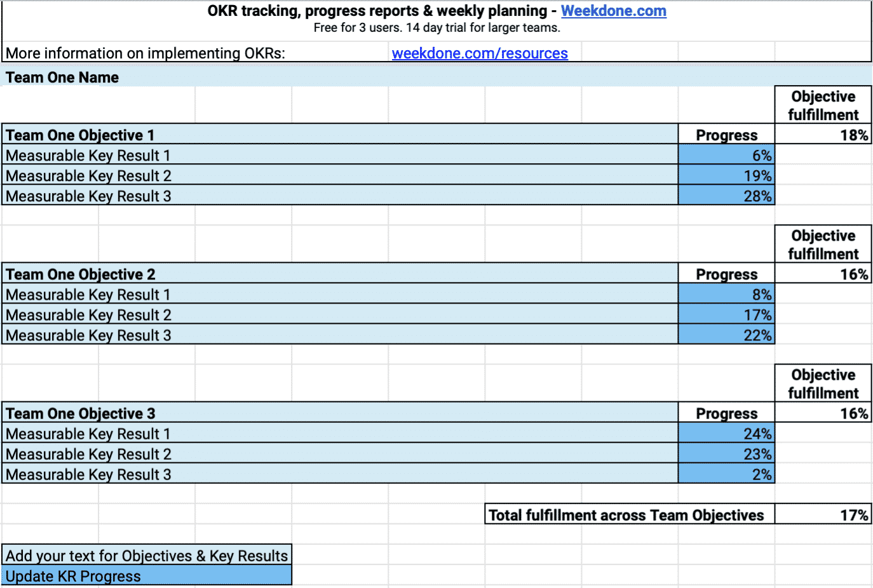Image resolution: width=873 pixels, height=588 pixels.
Task: Open the Weekdone.com link in header
Action: click(x=613, y=11)
